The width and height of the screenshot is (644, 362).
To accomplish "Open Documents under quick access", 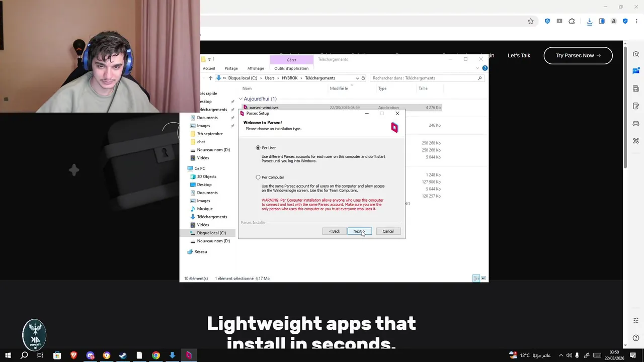I will [x=207, y=118].
